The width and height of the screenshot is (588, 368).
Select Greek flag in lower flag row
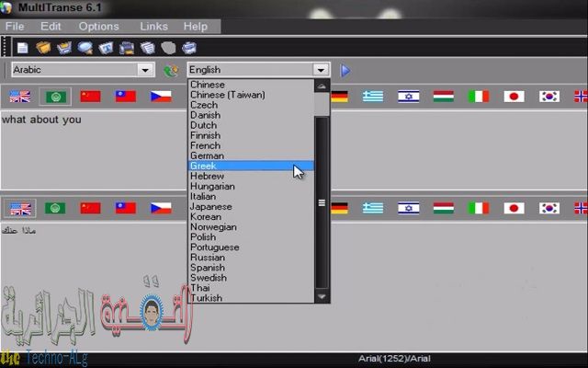tap(373, 208)
